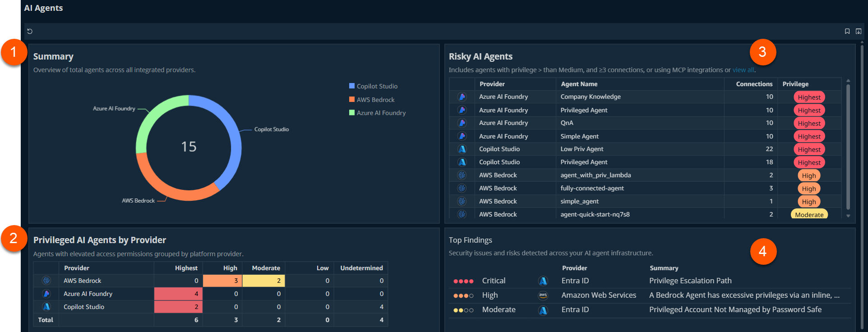The image size is (868, 332).
Task: Click the Total row label
Action: (x=46, y=320)
